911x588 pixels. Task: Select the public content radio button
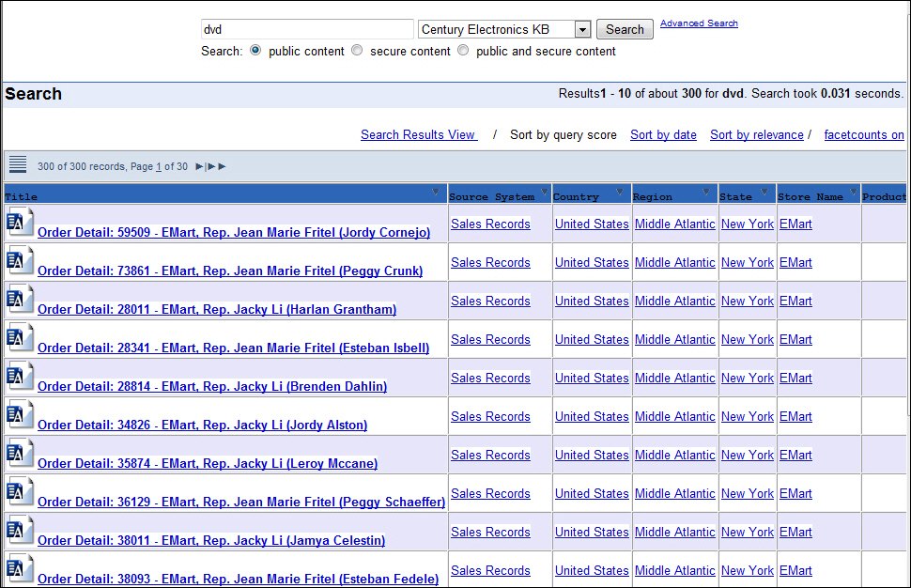(x=255, y=51)
